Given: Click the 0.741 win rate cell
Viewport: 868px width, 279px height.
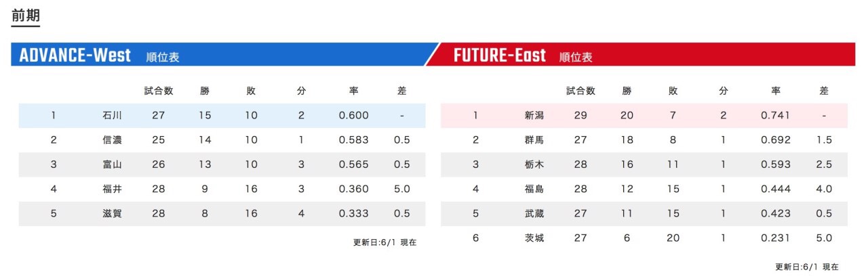Looking at the screenshot, I should click(776, 116).
